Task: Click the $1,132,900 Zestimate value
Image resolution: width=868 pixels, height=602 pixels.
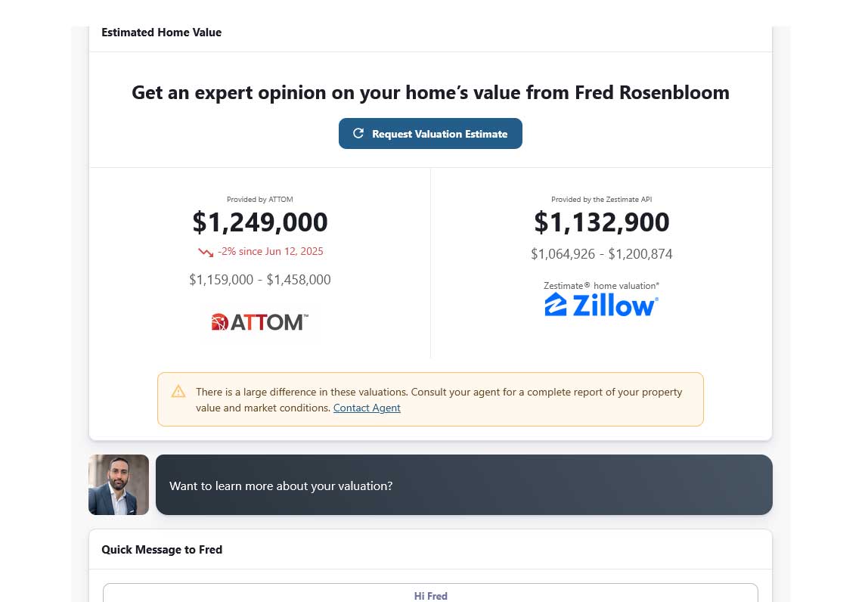Action: [602, 222]
